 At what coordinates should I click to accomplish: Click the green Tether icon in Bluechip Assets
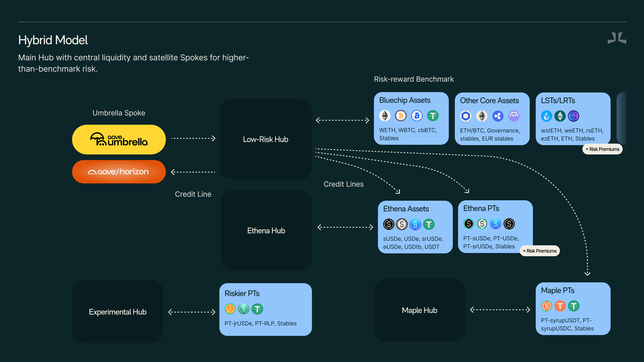(x=433, y=116)
